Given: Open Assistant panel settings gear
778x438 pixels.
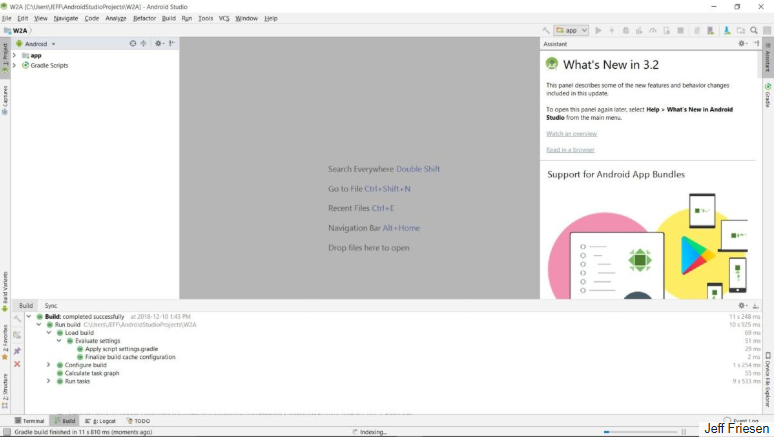Looking at the screenshot, I should pyautogui.click(x=742, y=44).
